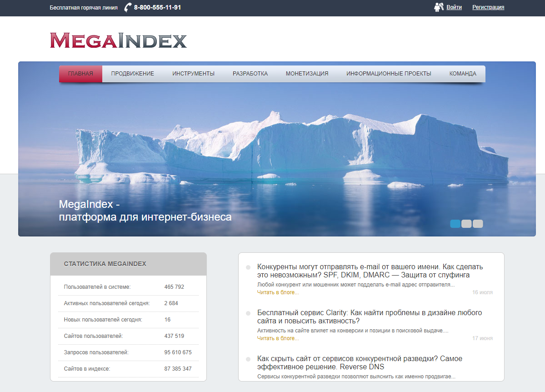Open the Разработка menu item
Viewport: 545px width, 392px height.
[250, 74]
